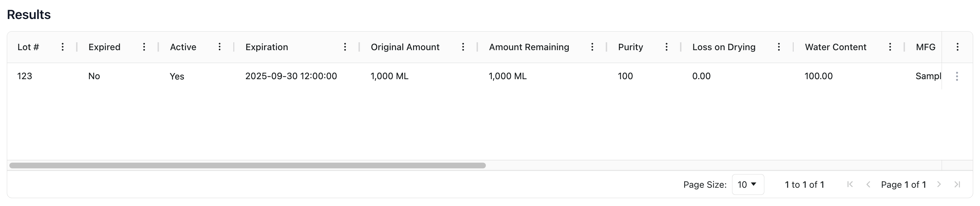
Task: Open the Expired column menu icon
Action: point(144,47)
